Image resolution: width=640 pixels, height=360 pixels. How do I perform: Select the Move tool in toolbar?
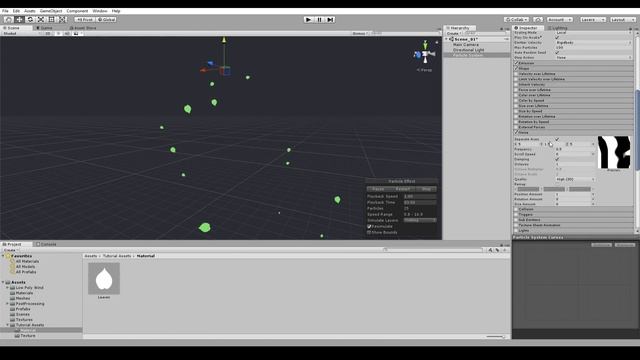point(19,19)
